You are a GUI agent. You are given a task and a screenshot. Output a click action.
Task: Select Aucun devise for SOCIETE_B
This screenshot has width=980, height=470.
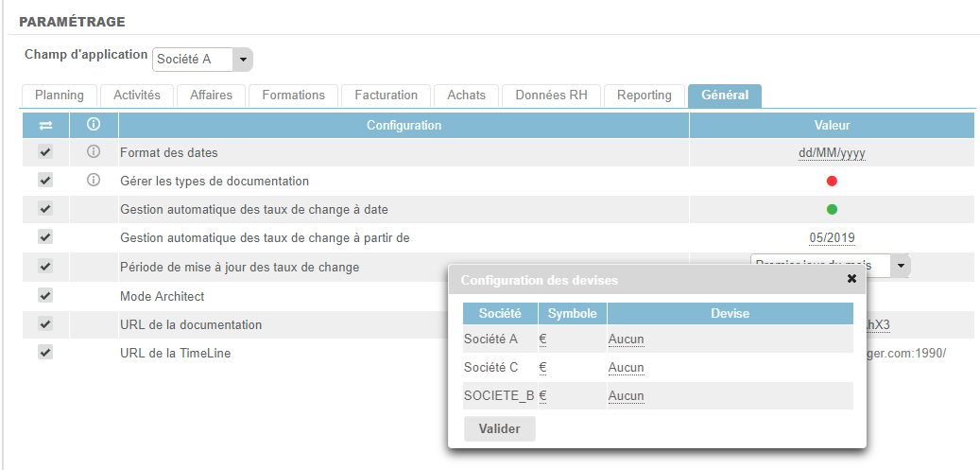(x=626, y=396)
